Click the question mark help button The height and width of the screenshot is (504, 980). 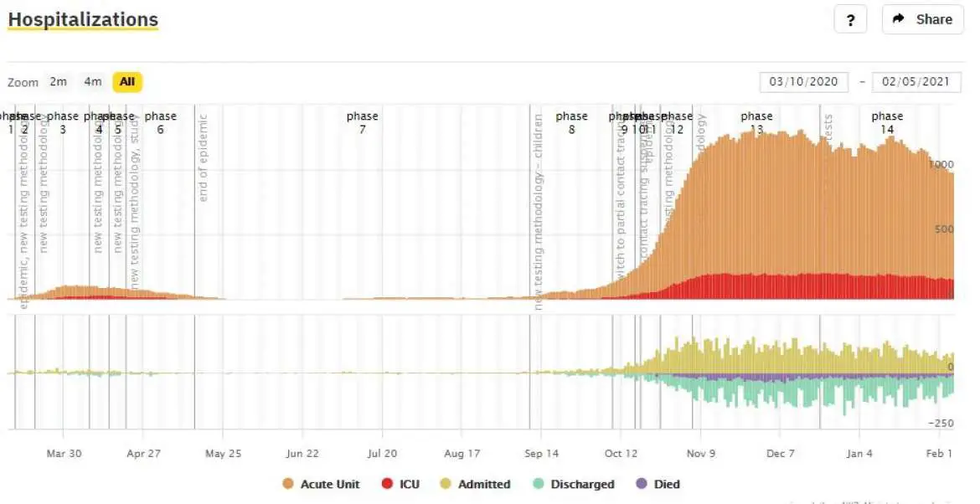click(x=850, y=19)
